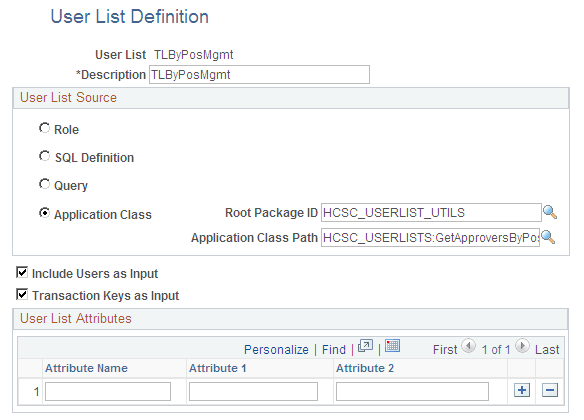
Task: Select the User List Definition page title
Action: tap(130, 17)
